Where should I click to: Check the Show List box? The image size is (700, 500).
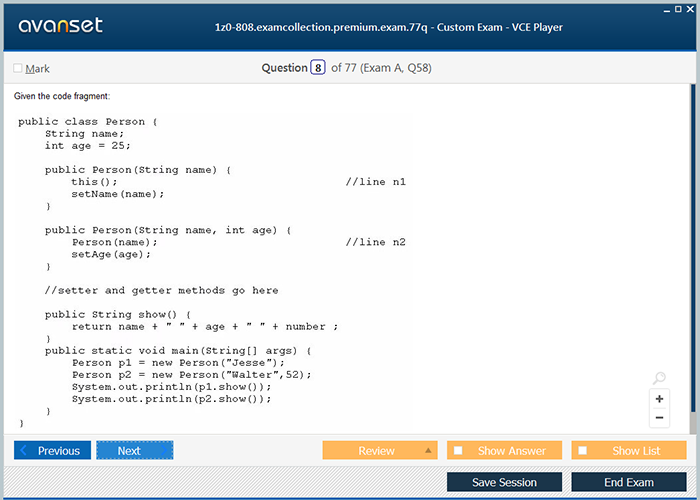pyautogui.click(x=583, y=451)
